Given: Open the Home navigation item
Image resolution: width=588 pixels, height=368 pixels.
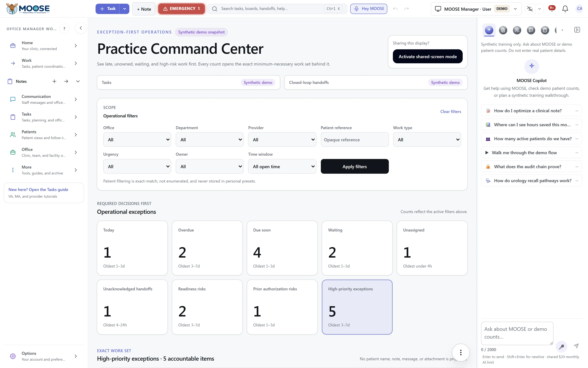Looking at the screenshot, I should point(44,45).
